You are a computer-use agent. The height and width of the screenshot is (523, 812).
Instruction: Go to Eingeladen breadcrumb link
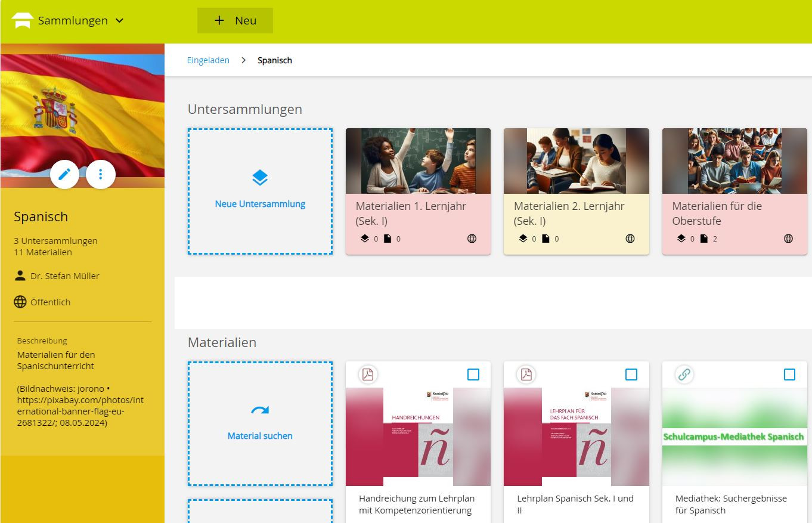(208, 60)
